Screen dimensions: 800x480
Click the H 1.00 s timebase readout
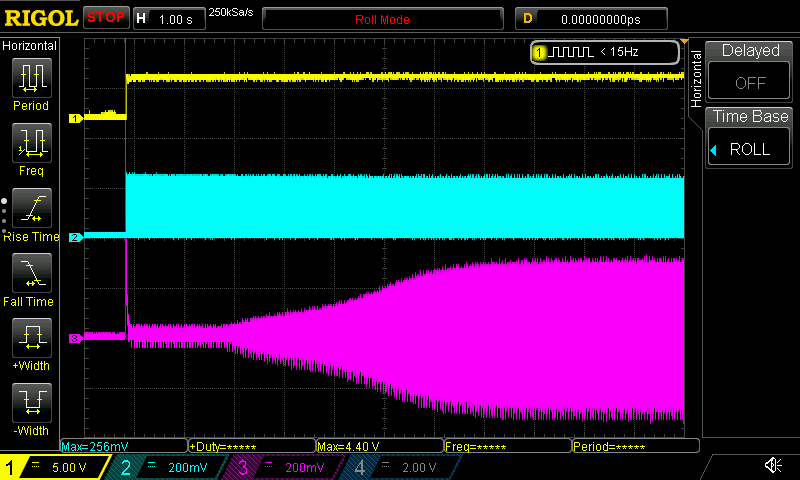(x=168, y=18)
